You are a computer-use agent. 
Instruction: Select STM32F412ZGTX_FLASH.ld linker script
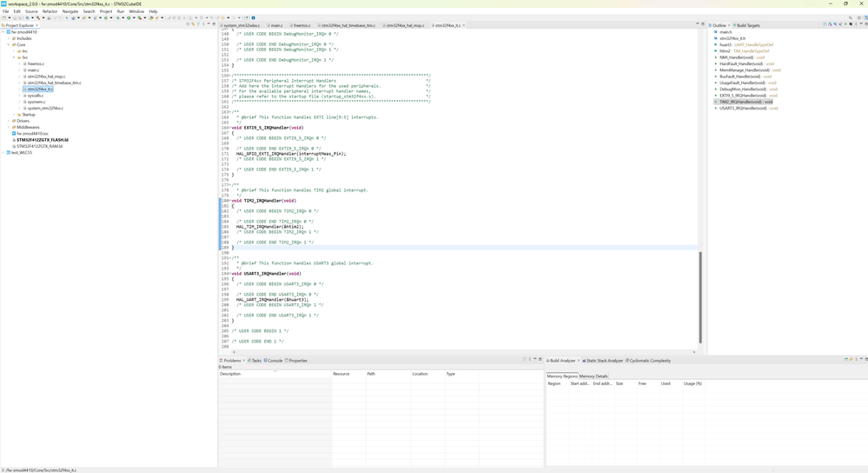[42, 140]
